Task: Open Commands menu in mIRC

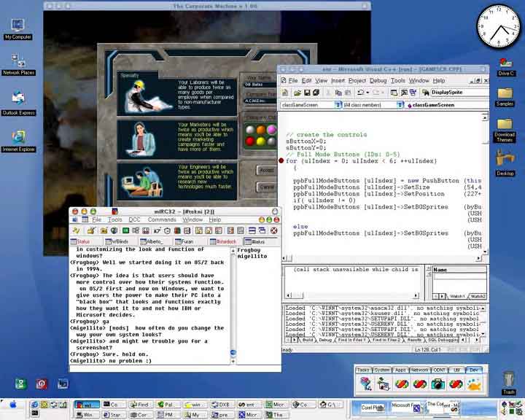Action: (162, 219)
